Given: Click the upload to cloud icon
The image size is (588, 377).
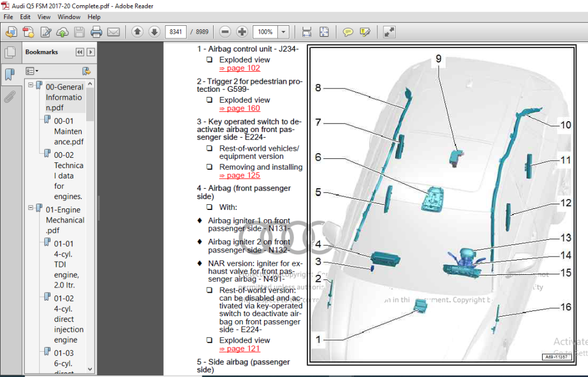Looking at the screenshot, I should [x=63, y=32].
